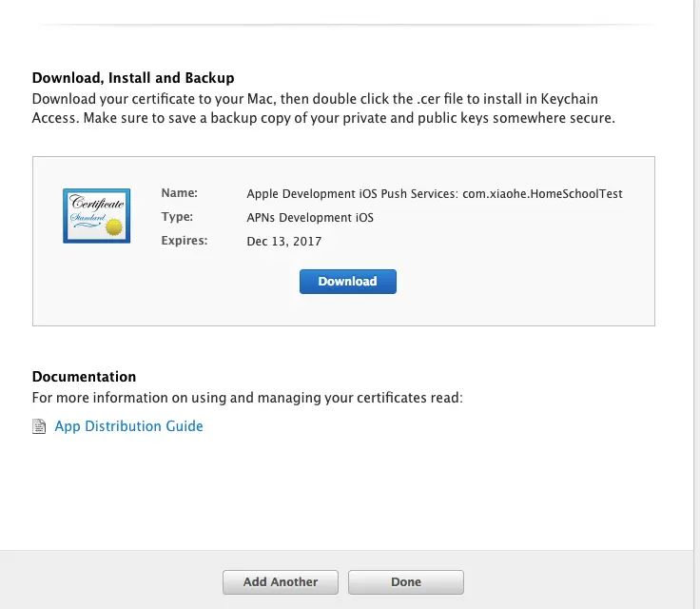Click the document icon beside App Distribution Guide
This screenshot has width=700, height=609.
pos(39,426)
